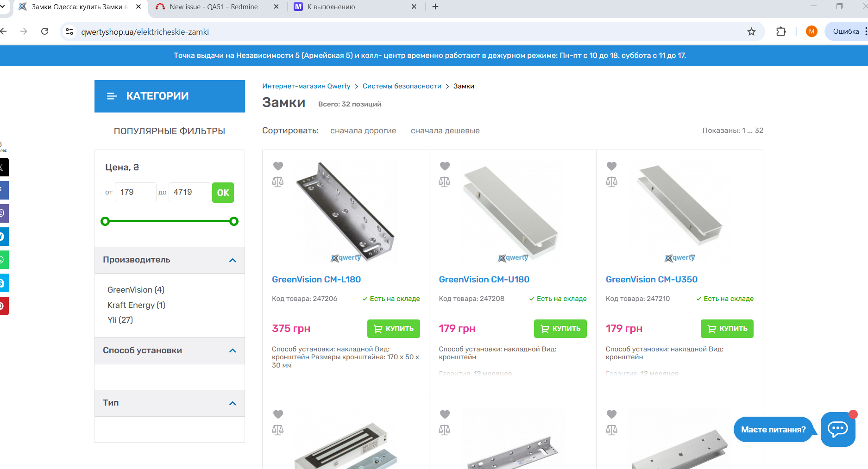Viewport: 868px width, 469px height.
Task: Click heart icon on middle product in second row
Action: tap(445, 414)
